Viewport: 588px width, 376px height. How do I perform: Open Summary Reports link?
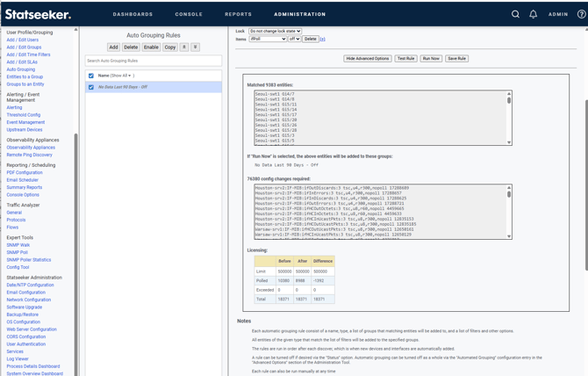tap(25, 187)
